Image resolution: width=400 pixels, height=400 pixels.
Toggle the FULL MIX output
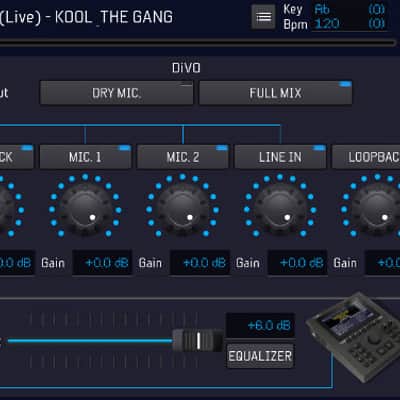click(275, 93)
